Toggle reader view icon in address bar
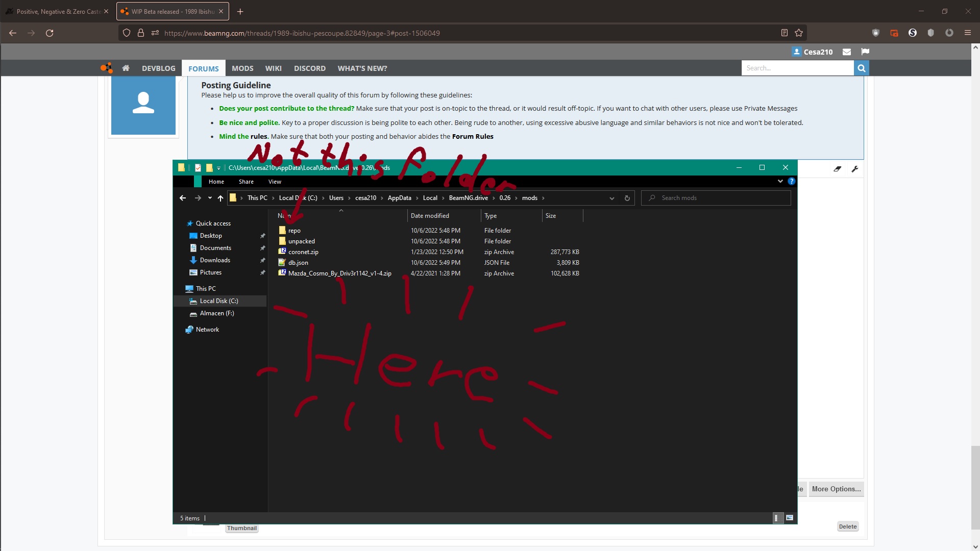 coord(784,33)
